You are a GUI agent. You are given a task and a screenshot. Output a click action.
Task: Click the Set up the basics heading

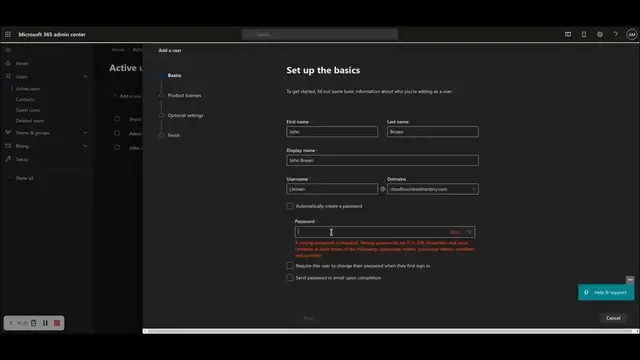click(x=323, y=70)
